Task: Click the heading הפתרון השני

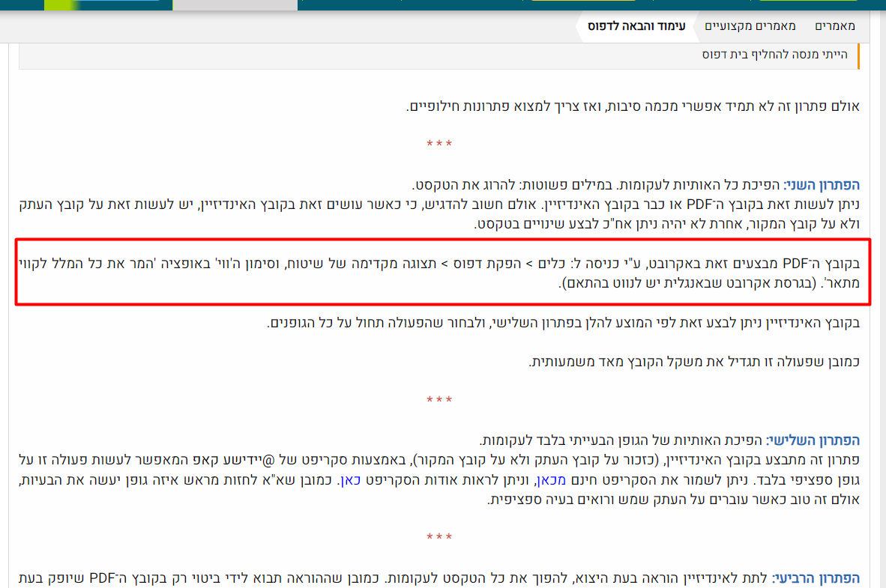Action: point(822,185)
